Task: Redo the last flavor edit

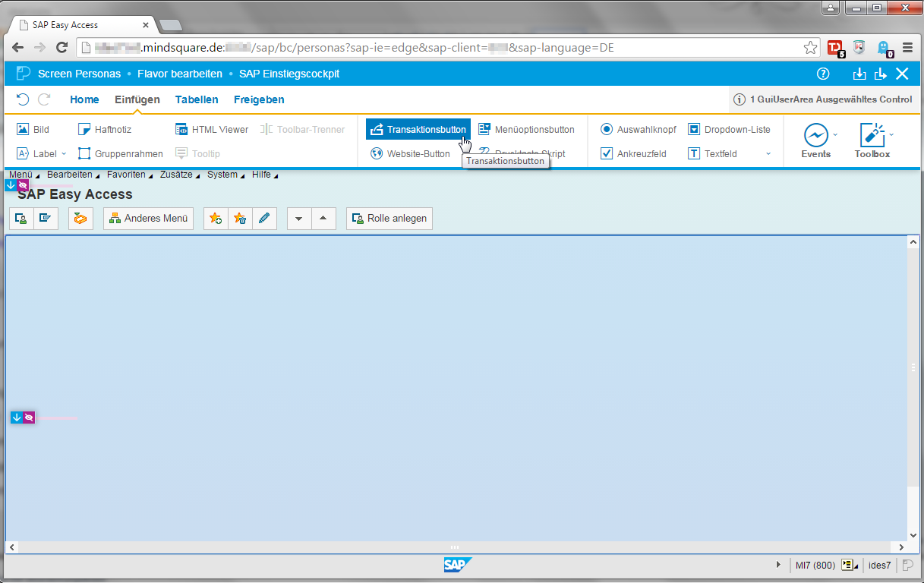Action: pos(44,99)
